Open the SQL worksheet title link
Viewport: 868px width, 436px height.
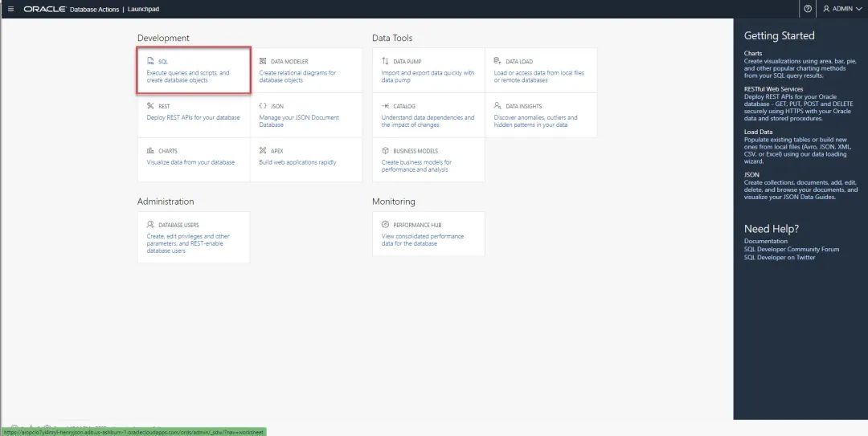[x=162, y=62]
